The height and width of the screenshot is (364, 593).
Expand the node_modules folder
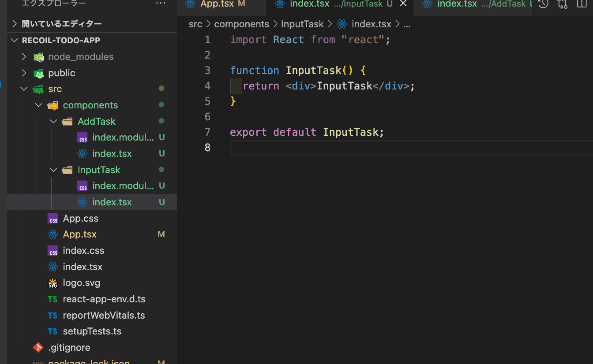(x=25, y=57)
